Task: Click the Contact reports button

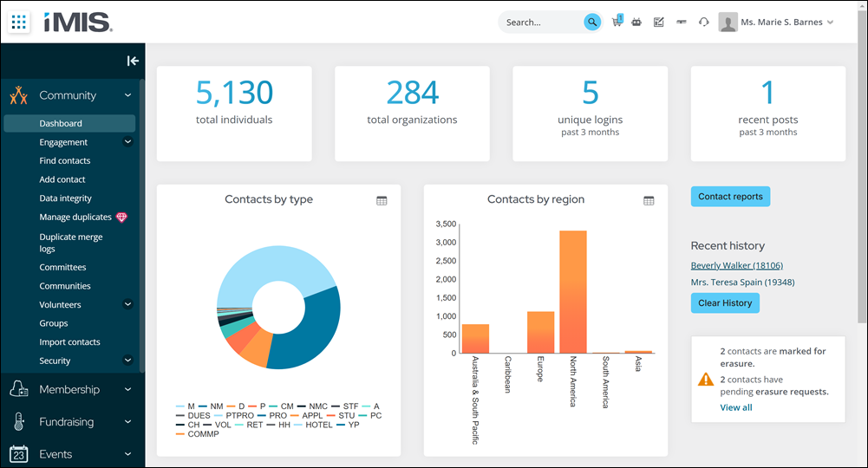Action: (x=730, y=197)
